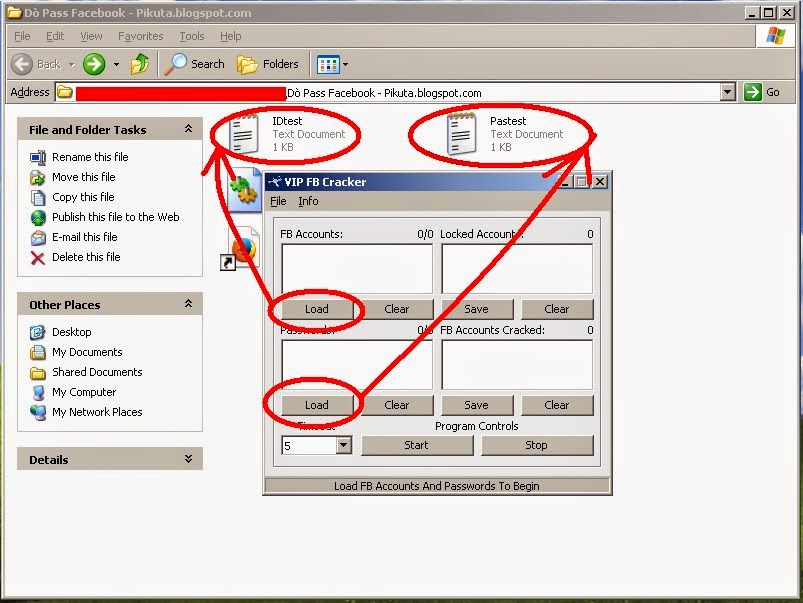Click the My Computer icon
This screenshot has width=803, height=603.
(x=37, y=392)
